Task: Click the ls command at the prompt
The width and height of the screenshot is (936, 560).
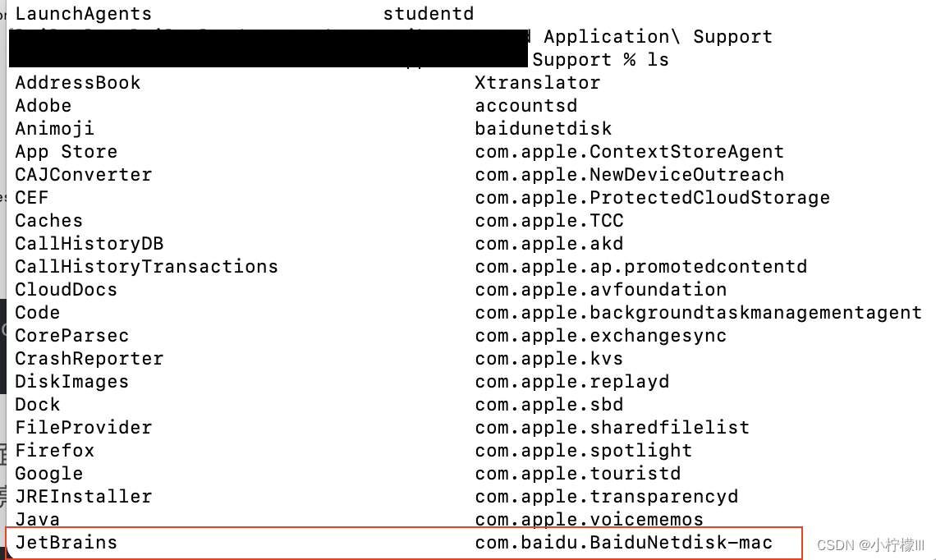Action: [x=658, y=60]
